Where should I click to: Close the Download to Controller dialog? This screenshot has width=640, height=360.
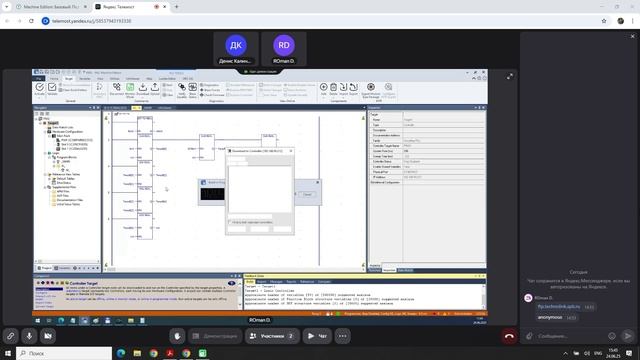click(291, 151)
